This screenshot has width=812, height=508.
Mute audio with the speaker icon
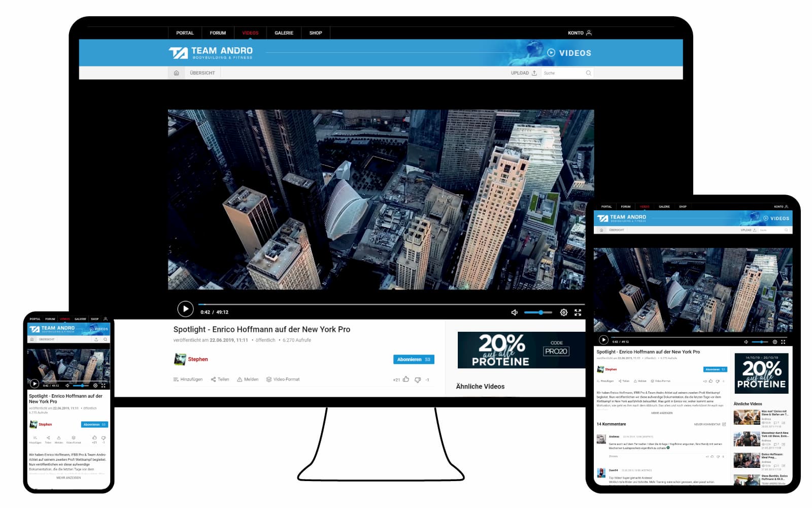pyautogui.click(x=514, y=312)
